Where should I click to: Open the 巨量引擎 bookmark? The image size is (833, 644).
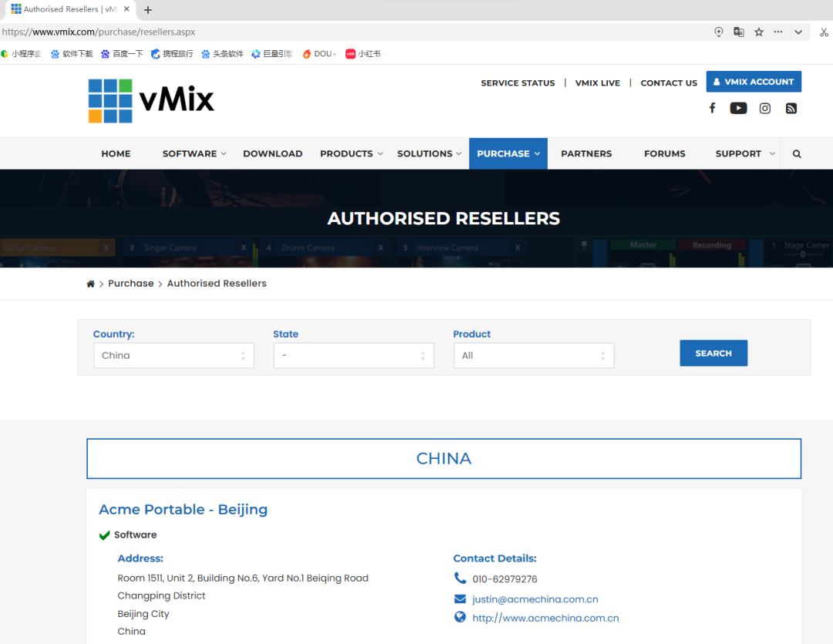click(x=272, y=54)
